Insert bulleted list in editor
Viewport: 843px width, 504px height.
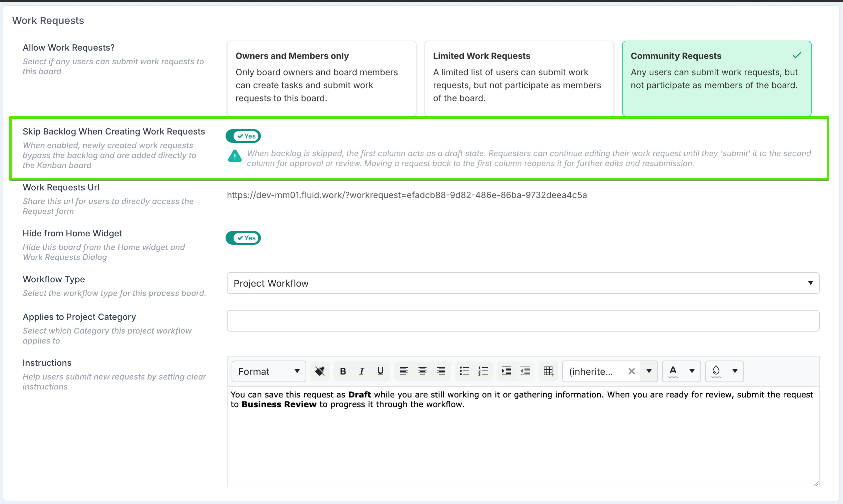[464, 371]
